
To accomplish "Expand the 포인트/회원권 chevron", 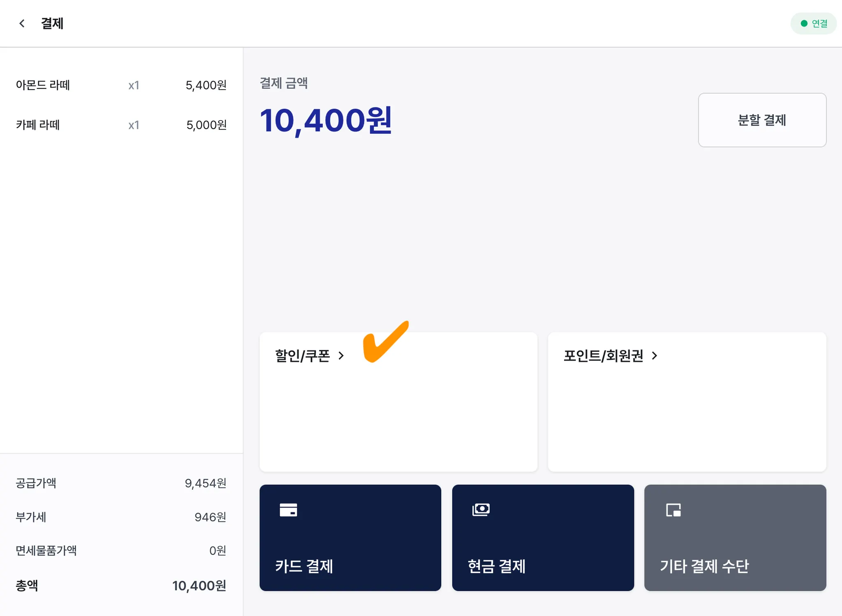I will pyautogui.click(x=655, y=356).
